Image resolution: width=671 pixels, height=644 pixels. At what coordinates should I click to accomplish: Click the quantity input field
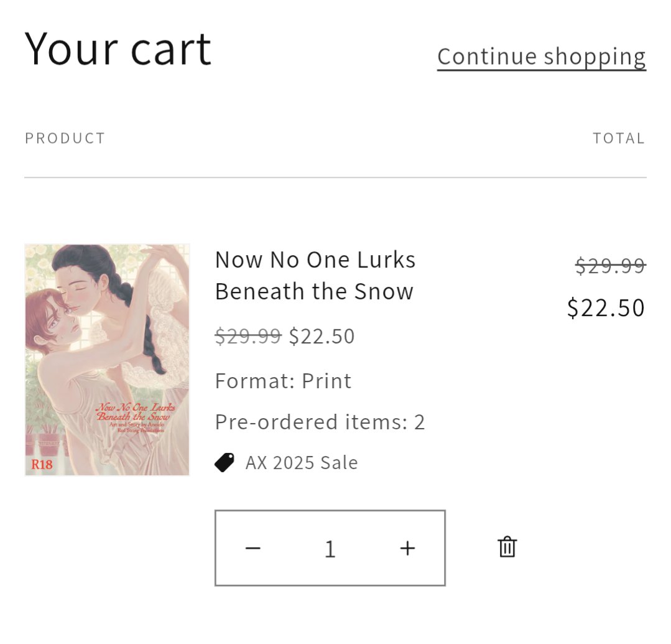330,548
